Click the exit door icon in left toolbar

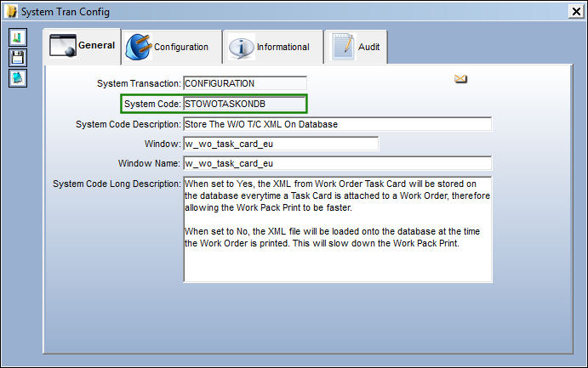[x=18, y=37]
